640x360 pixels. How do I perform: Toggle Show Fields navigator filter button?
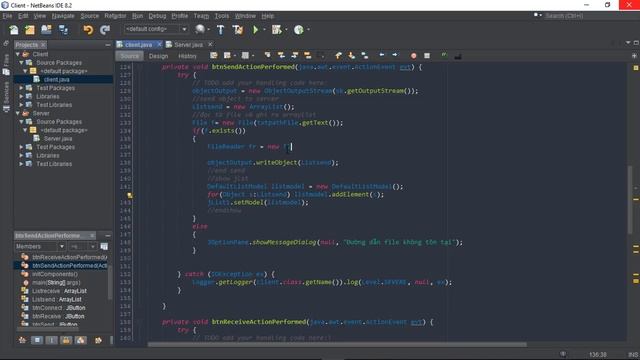click(37, 340)
